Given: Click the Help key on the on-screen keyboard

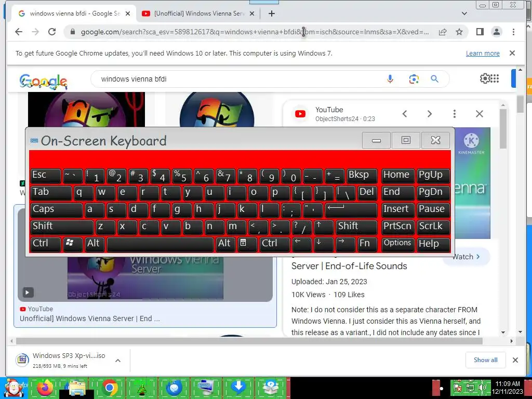Looking at the screenshot, I should [433, 244].
